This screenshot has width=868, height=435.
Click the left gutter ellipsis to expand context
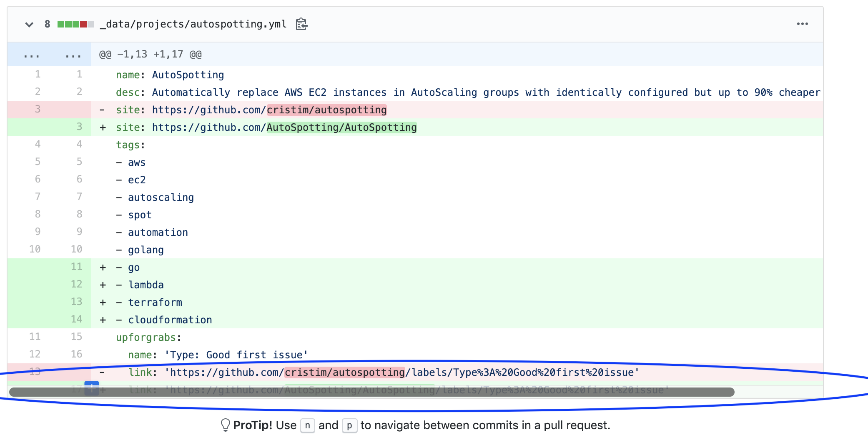coord(32,54)
